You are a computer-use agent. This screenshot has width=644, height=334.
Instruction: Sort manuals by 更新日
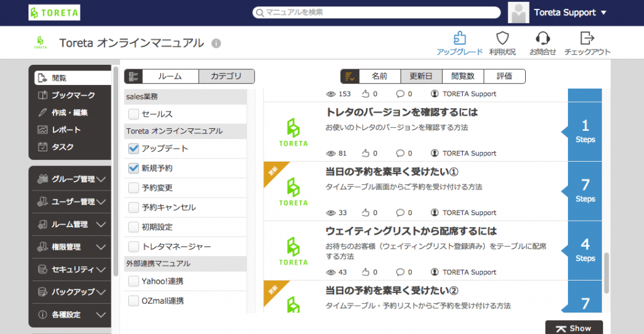click(421, 76)
